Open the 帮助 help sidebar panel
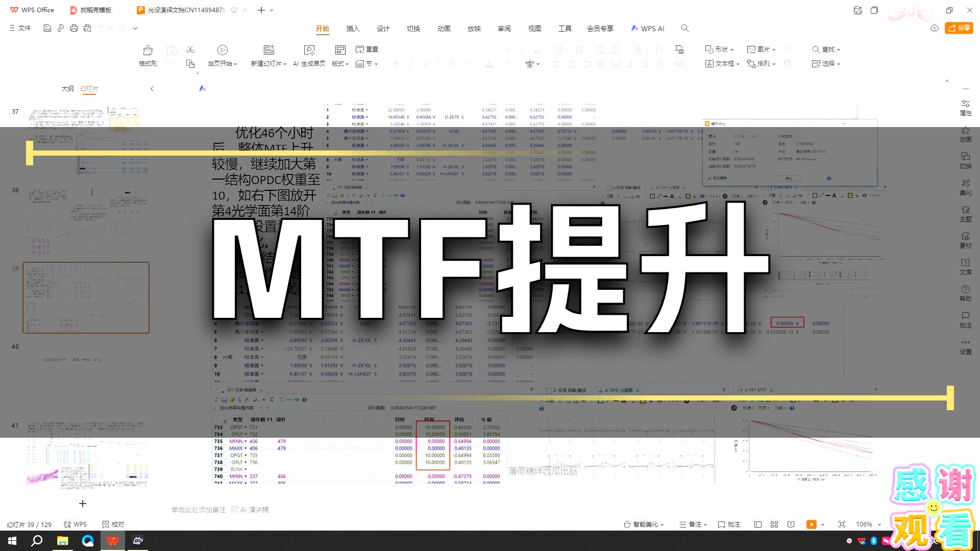 (x=966, y=294)
